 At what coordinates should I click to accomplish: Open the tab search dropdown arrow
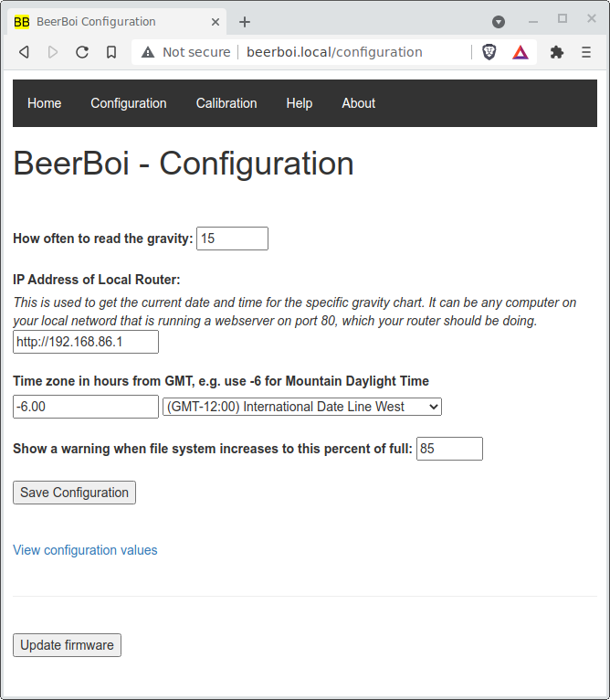(x=499, y=22)
